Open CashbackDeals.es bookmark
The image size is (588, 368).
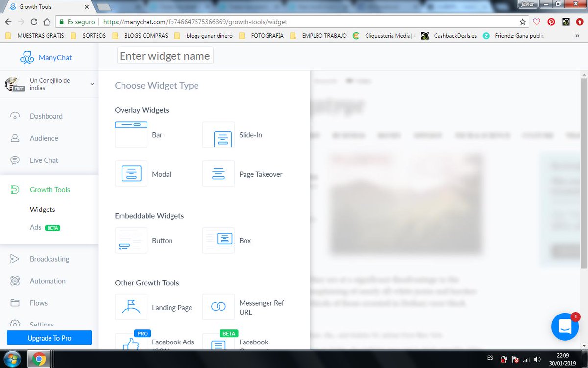click(449, 36)
